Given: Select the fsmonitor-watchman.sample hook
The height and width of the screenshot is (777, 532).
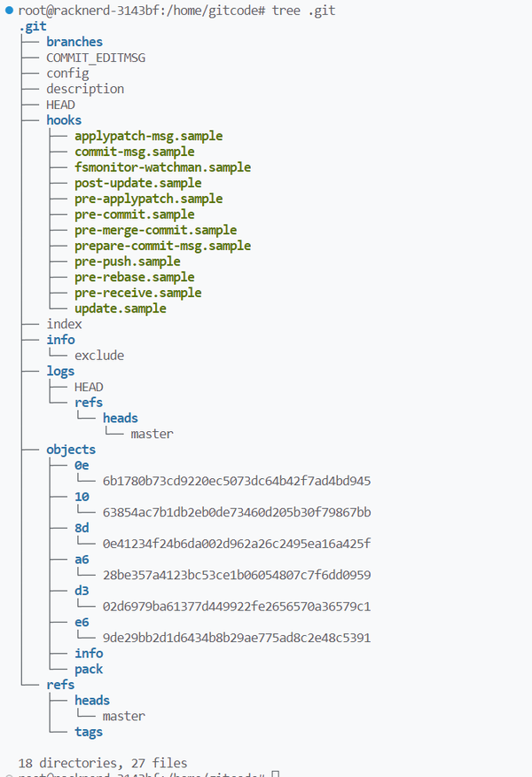Looking at the screenshot, I should pyautogui.click(x=162, y=167).
